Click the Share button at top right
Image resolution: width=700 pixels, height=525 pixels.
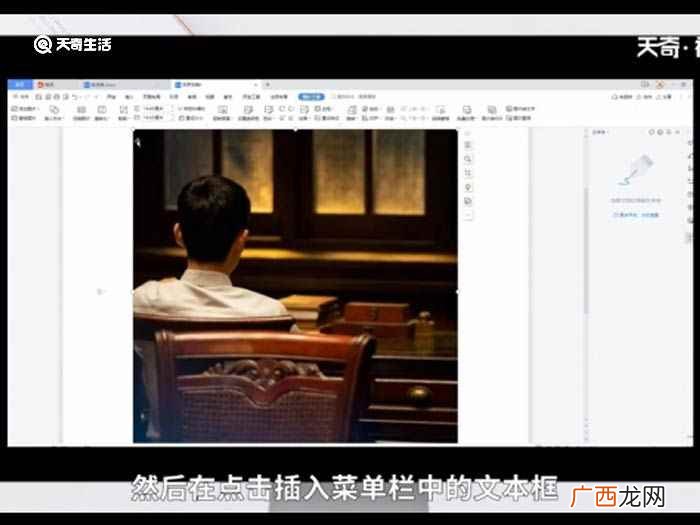click(x=663, y=96)
